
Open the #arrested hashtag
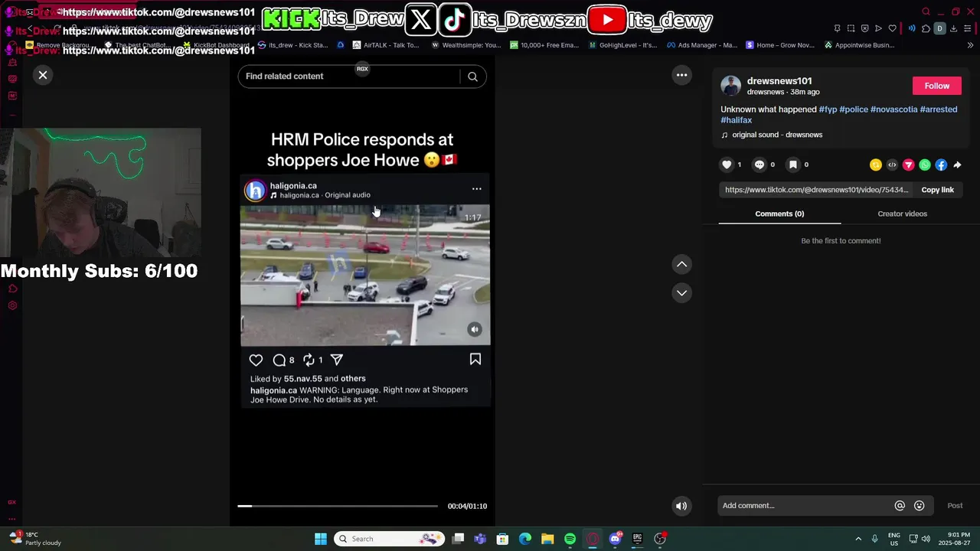[939, 109]
